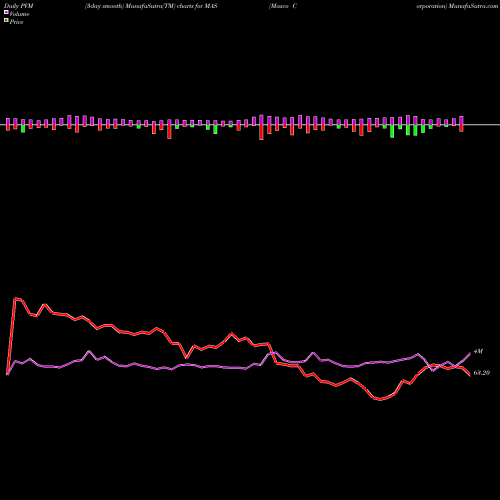Click the '4M' volume line end label
This screenshot has width=500, height=500.
(478, 352)
